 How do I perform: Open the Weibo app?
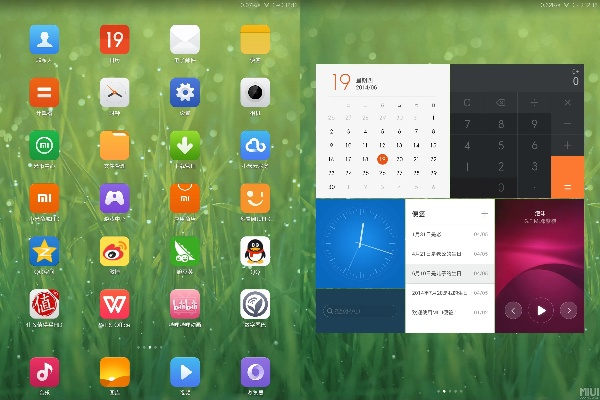point(114,252)
